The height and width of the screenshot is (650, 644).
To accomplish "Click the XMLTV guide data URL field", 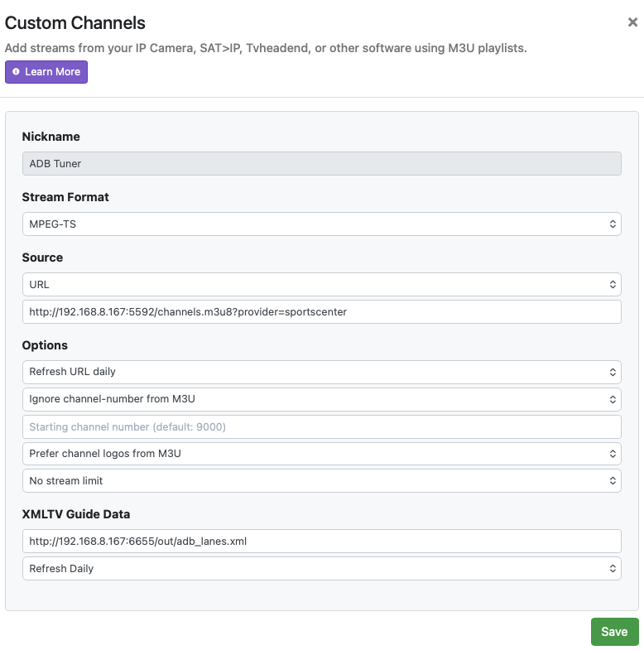I will pyautogui.click(x=321, y=542).
